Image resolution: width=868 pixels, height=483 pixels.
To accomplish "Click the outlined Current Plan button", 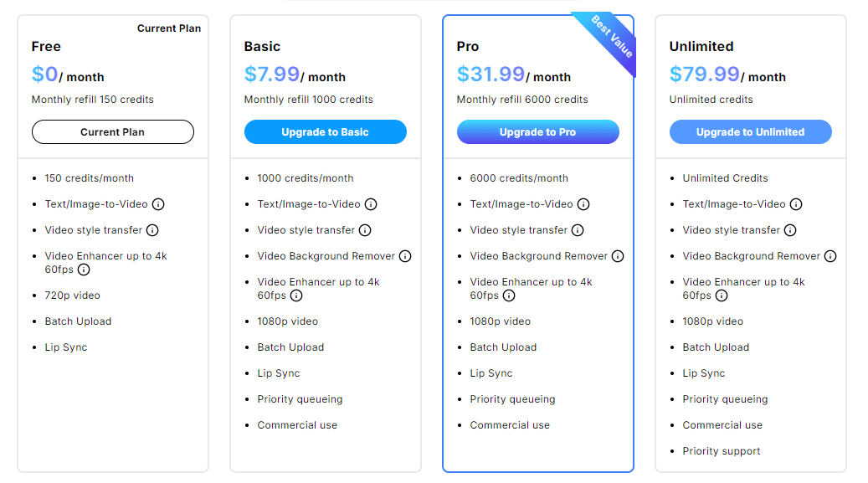I will [112, 132].
